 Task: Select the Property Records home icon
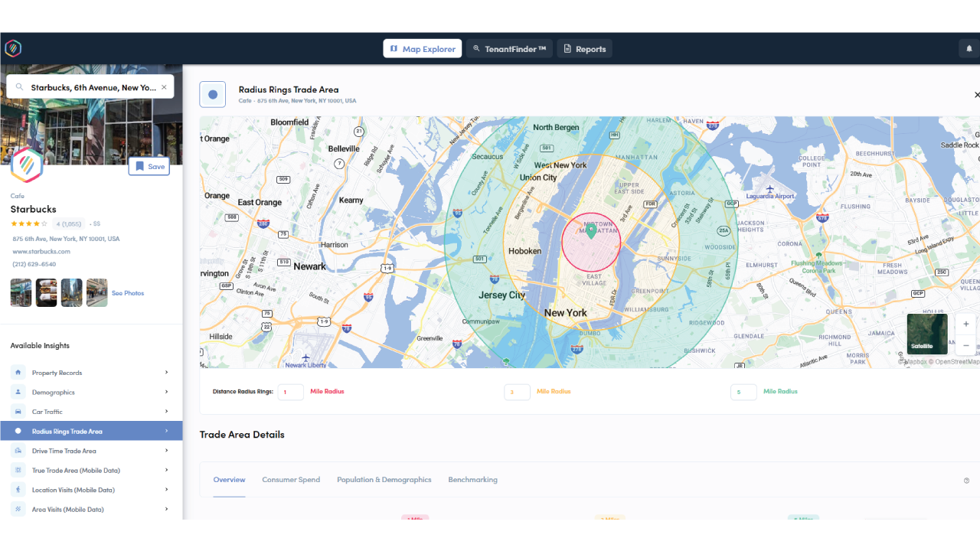tap(17, 372)
